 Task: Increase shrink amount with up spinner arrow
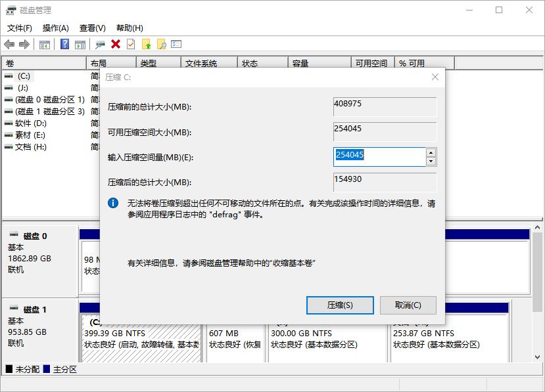click(x=431, y=153)
